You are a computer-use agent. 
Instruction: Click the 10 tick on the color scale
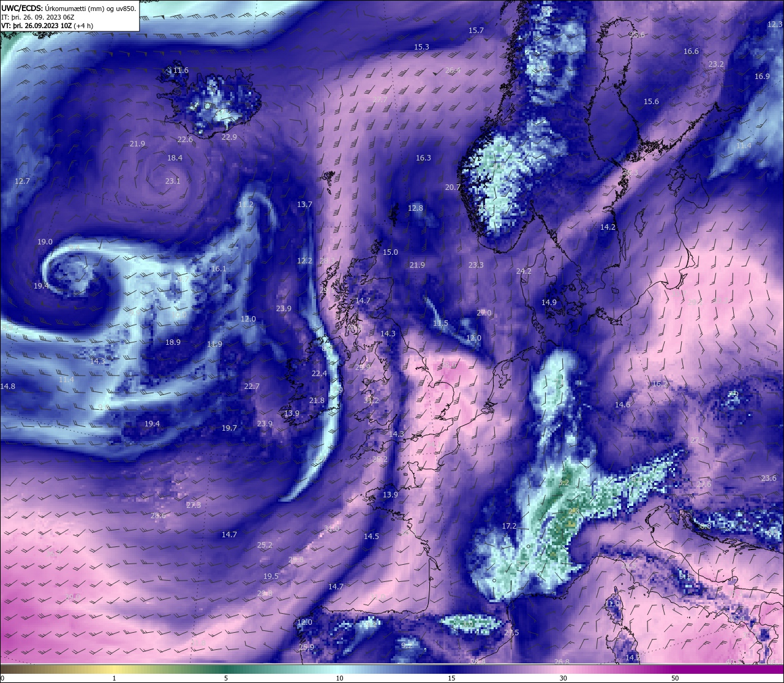(x=339, y=678)
